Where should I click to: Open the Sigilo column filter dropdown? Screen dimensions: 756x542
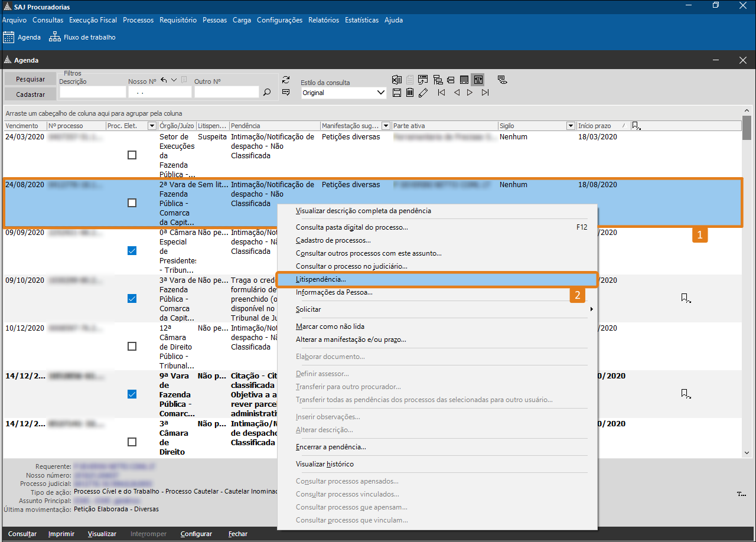click(571, 126)
